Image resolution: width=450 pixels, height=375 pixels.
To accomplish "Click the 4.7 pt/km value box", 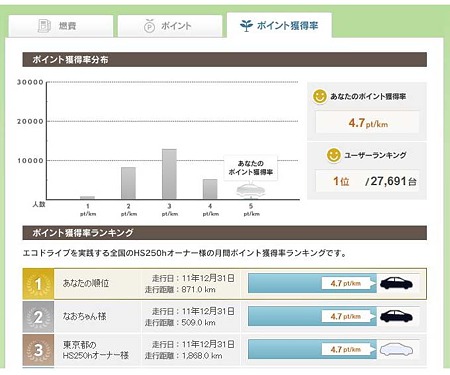I will 367,123.
